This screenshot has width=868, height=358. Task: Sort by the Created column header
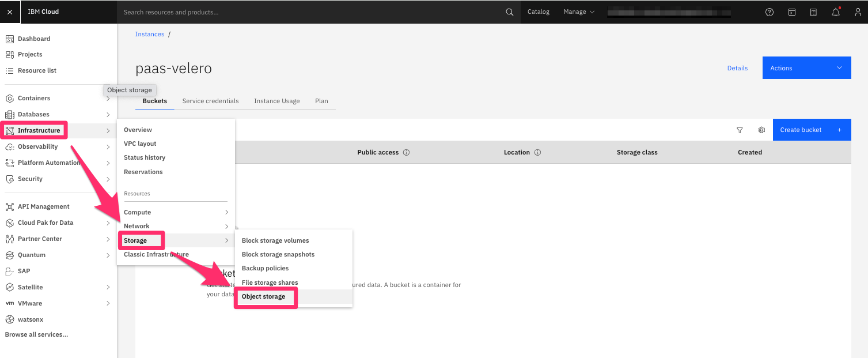(x=750, y=152)
